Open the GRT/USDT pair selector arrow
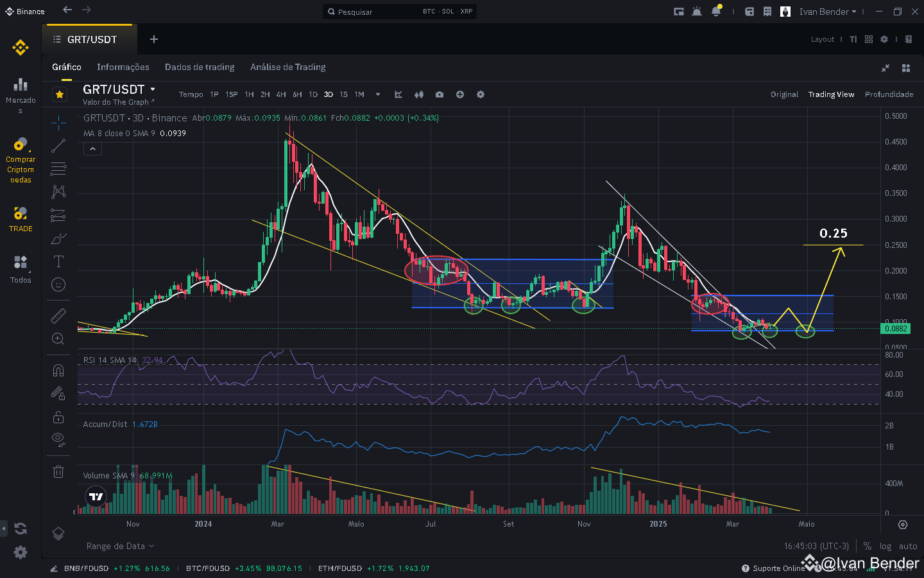Image resolution: width=924 pixels, height=578 pixels. coord(153,89)
